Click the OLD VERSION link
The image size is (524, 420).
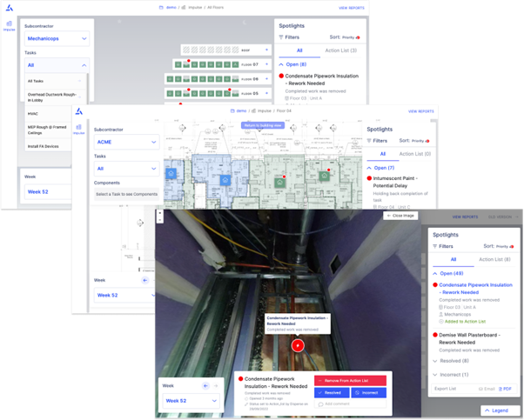502,217
